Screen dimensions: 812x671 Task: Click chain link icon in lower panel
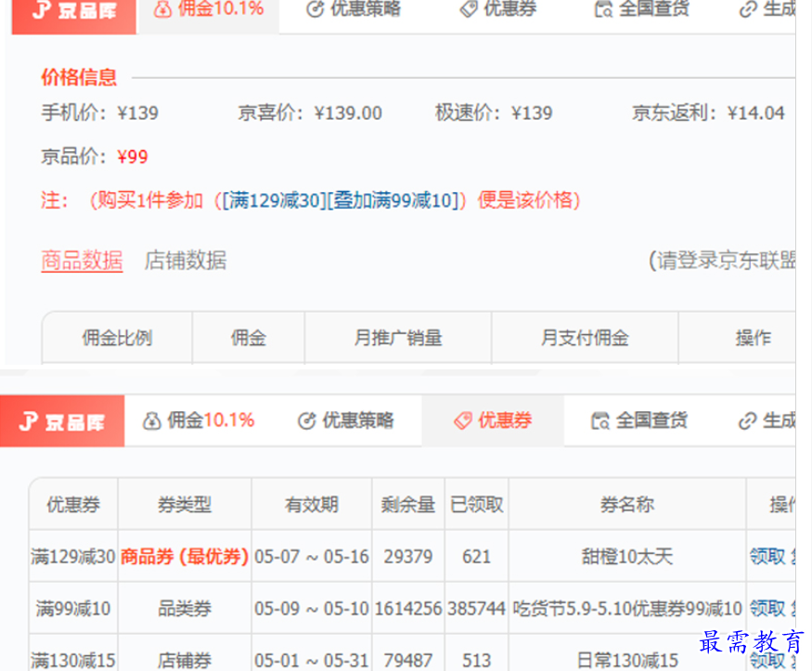748,421
